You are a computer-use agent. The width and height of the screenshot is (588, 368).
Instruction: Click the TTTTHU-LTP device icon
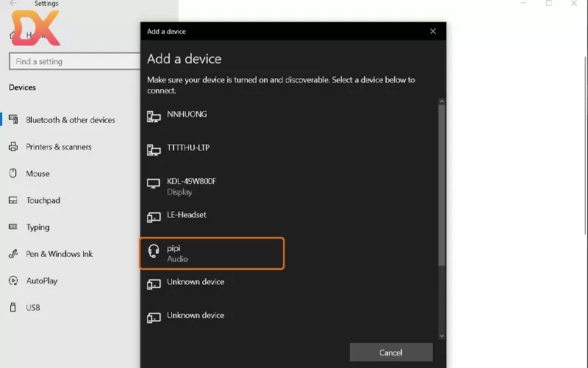(x=154, y=150)
